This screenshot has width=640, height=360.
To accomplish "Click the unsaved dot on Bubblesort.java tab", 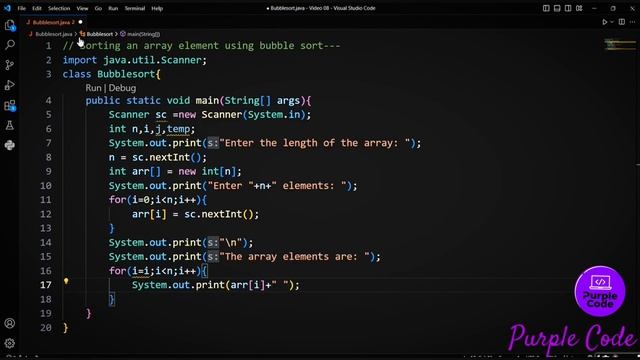I will 80,22.
